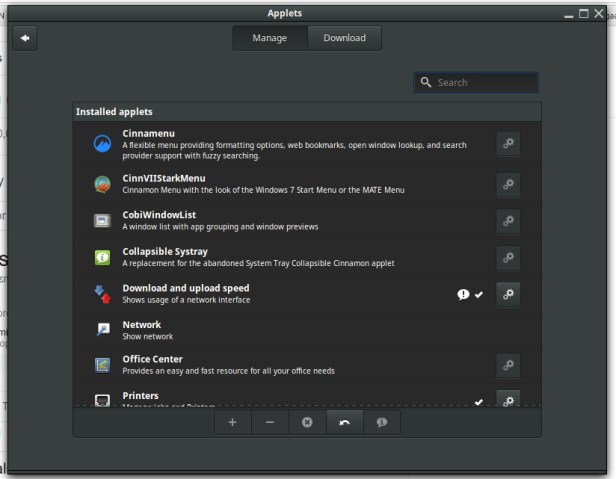Click the minus remove applet button
Screen dimensions: 616x479
pyautogui.click(x=270, y=422)
